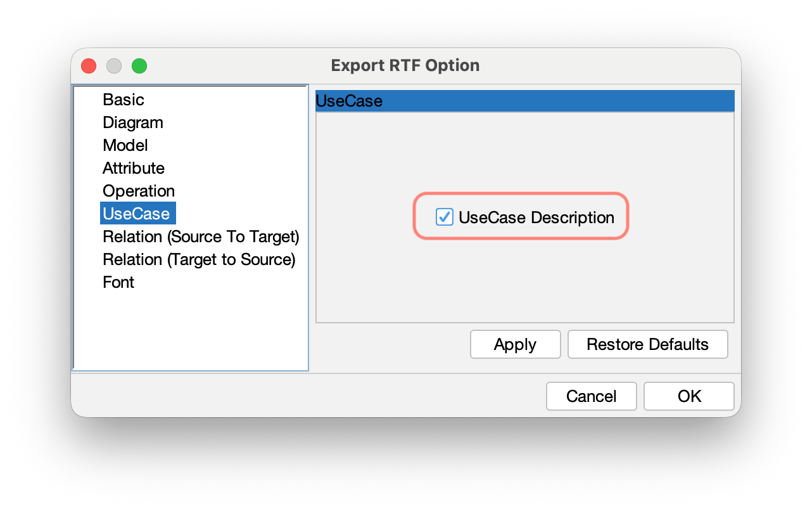Click the yellow minimize window button

pos(113,65)
